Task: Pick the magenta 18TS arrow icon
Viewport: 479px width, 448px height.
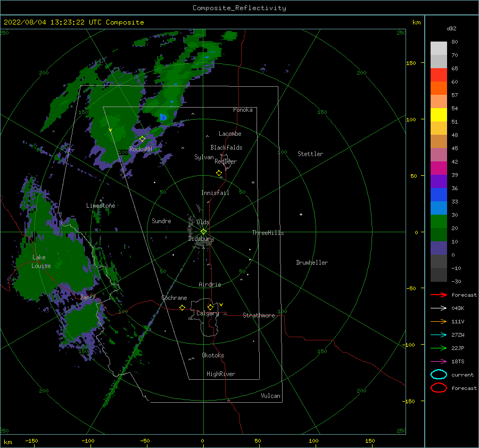Action: pos(439,362)
